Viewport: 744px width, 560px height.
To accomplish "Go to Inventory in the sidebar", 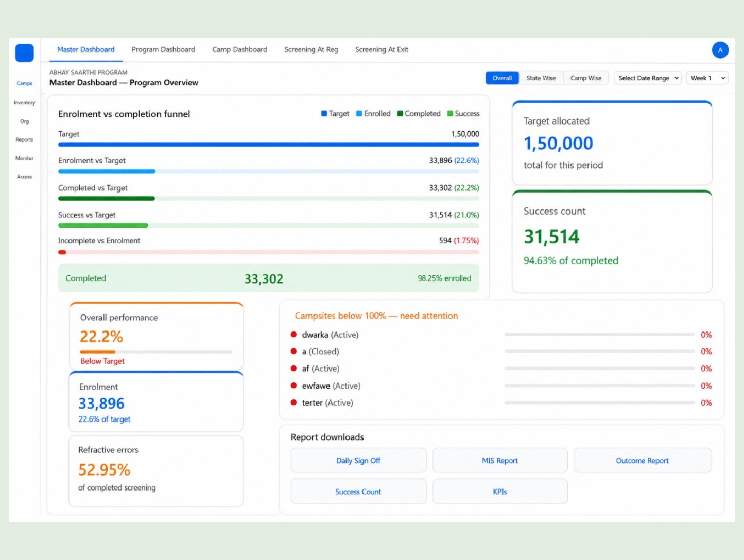I will click(24, 103).
